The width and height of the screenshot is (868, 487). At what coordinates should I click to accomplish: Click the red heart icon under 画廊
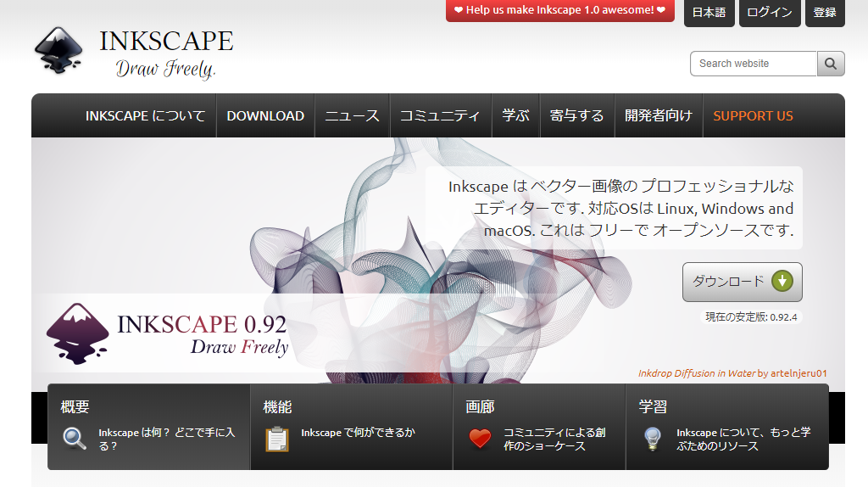480,439
